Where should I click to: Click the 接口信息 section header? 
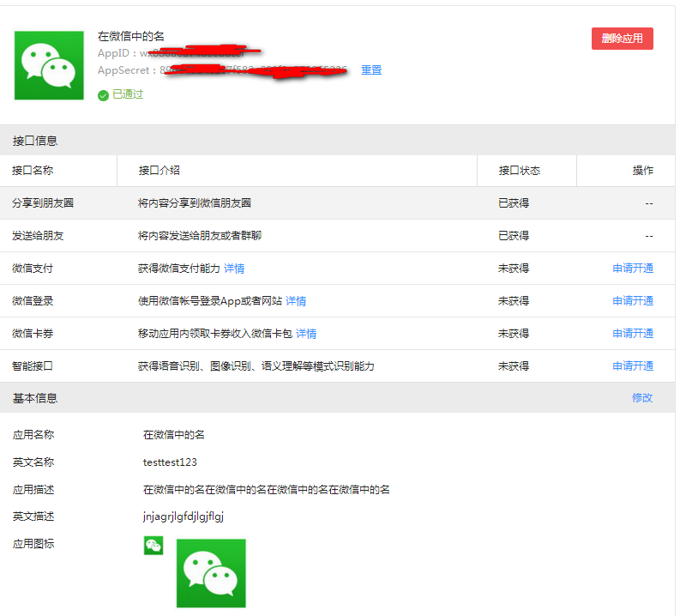pos(35,141)
